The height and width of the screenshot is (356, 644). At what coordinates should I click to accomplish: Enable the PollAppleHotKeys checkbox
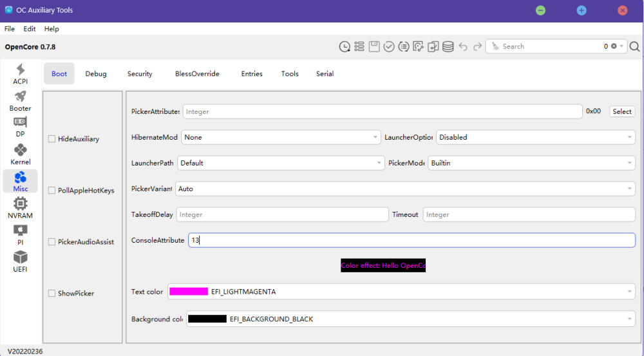(x=52, y=190)
